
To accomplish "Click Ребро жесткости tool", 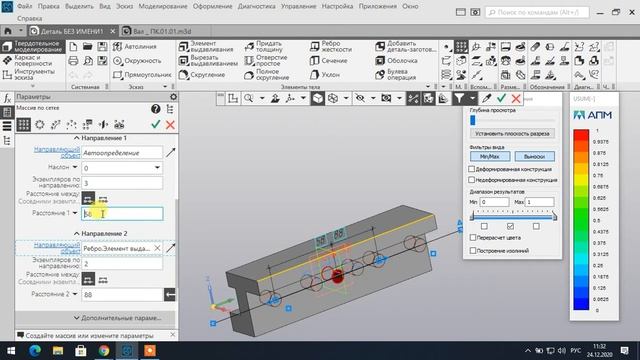I will point(331,47).
